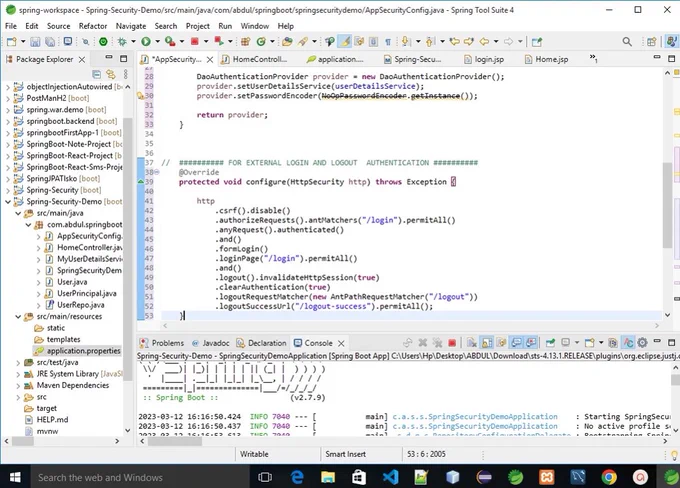Click the Open Type icon
Image resolution: width=680 pixels, height=488 pixels.
point(287,42)
